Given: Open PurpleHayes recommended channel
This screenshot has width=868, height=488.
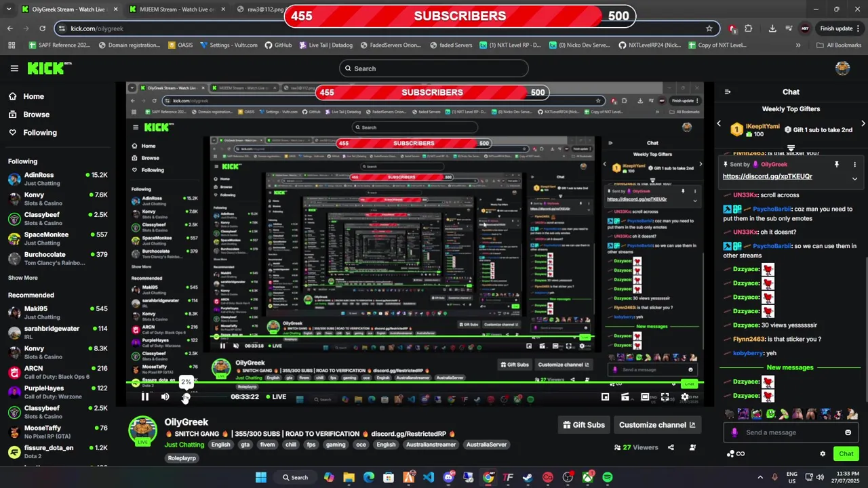Looking at the screenshot, I should (58, 392).
